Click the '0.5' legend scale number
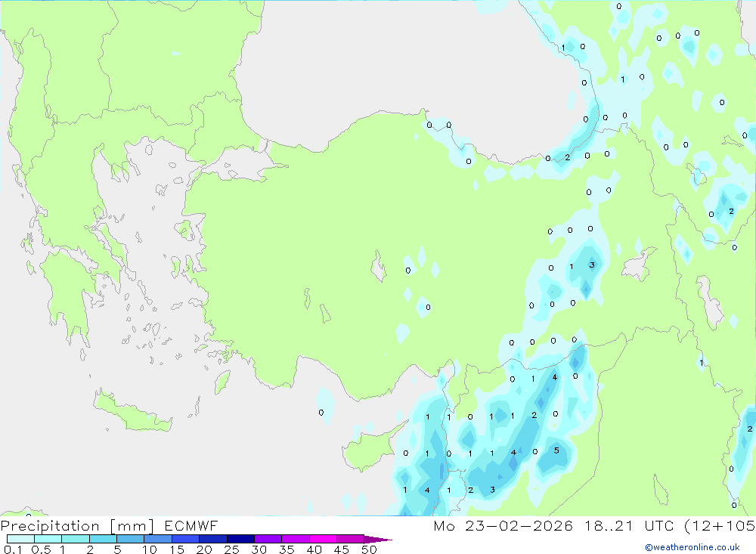756x554 pixels. [x=41, y=549]
